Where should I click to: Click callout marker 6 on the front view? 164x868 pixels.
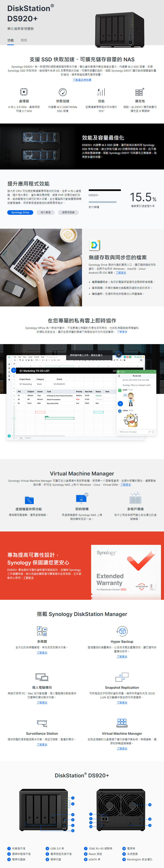73,831
